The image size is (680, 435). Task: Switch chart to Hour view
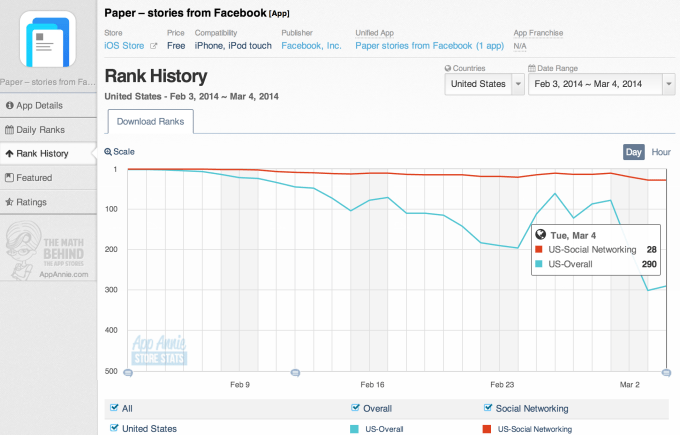tap(660, 152)
